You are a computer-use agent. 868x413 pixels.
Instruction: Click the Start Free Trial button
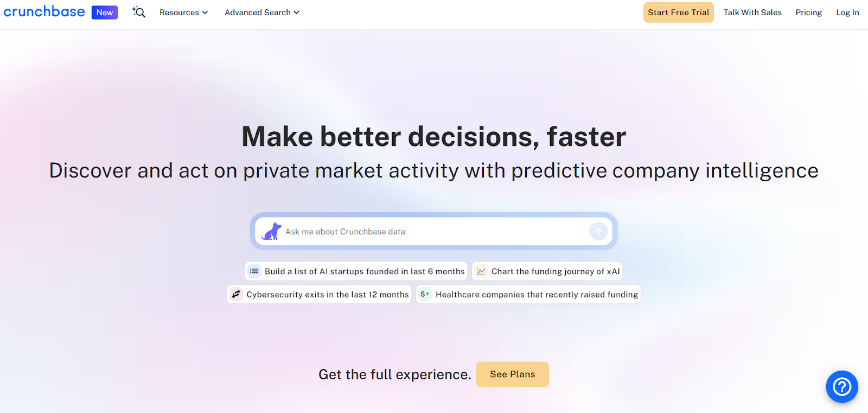(678, 12)
